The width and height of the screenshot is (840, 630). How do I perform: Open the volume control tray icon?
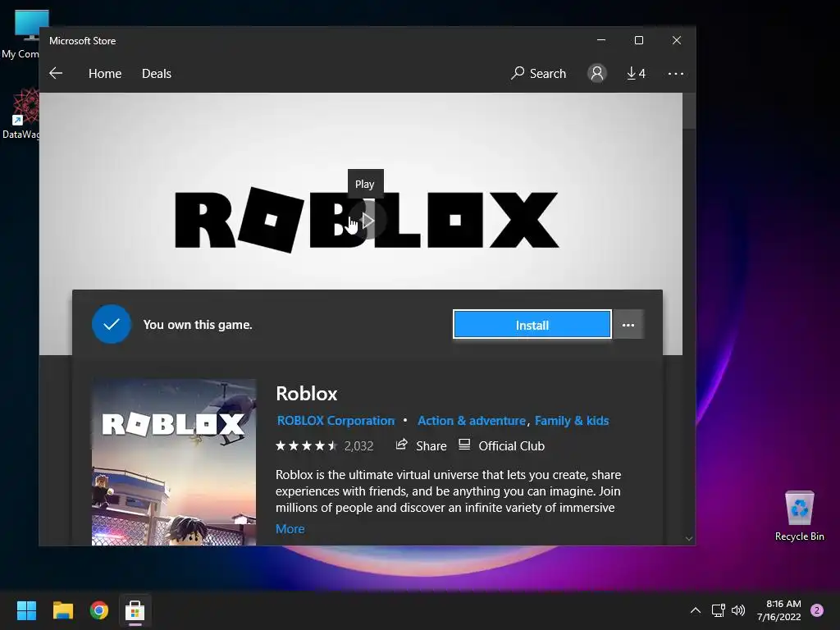pyautogui.click(x=738, y=610)
